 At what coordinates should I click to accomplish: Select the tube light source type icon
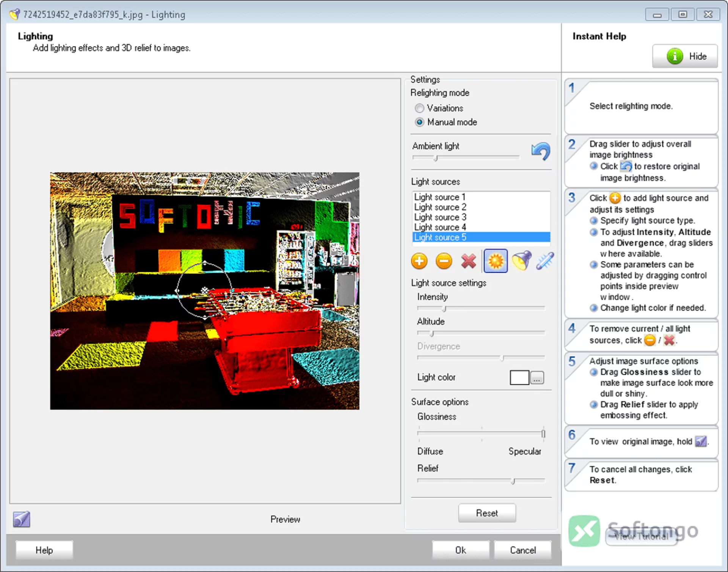(545, 261)
